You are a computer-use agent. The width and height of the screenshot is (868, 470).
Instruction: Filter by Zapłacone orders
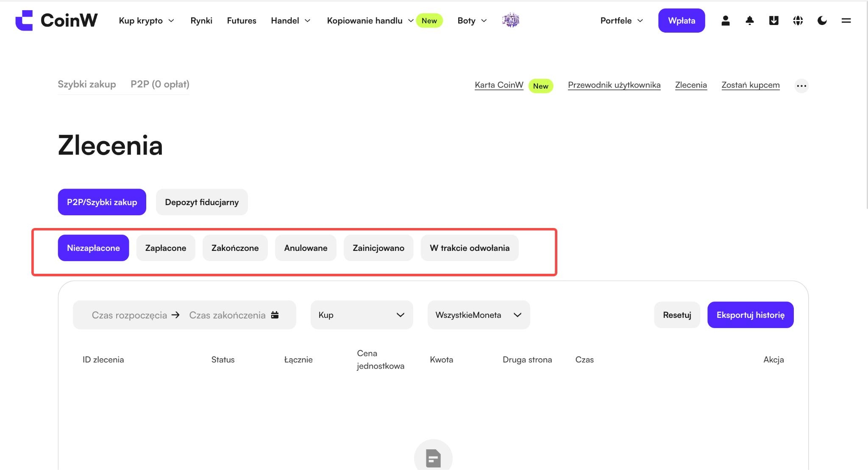[x=166, y=248]
